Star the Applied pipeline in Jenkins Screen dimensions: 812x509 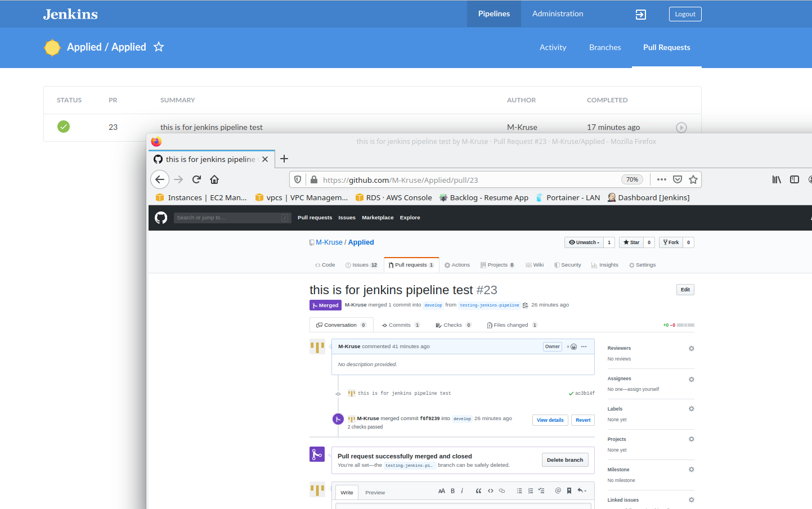pyautogui.click(x=159, y=47)
